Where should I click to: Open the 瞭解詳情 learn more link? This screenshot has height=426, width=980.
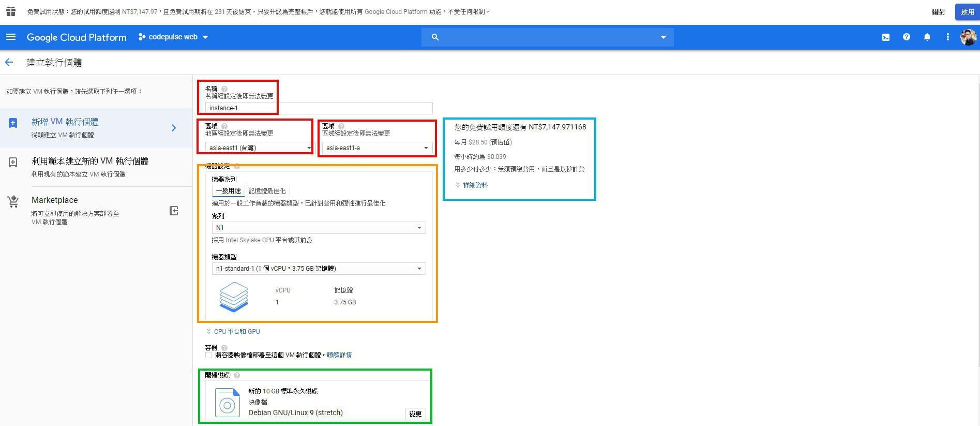339,355
